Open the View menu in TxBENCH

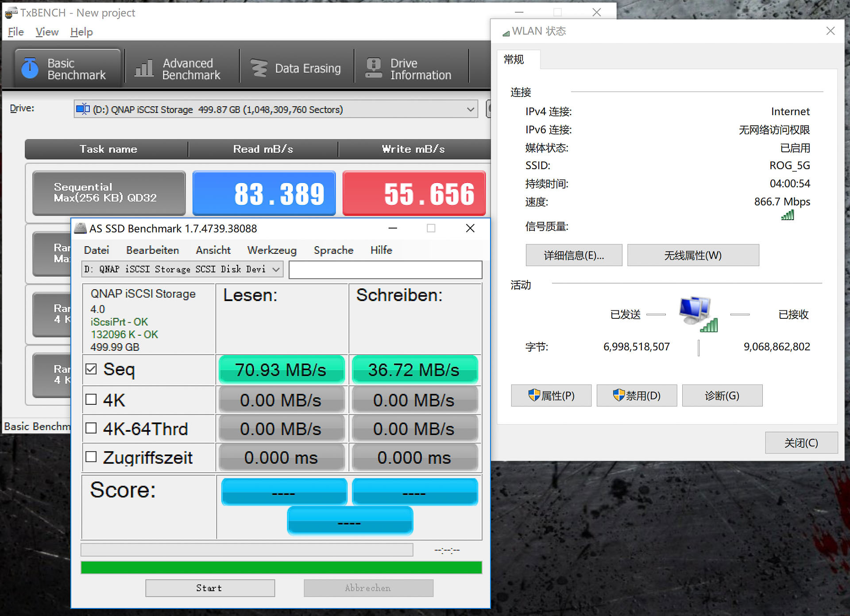pos(47,32)
